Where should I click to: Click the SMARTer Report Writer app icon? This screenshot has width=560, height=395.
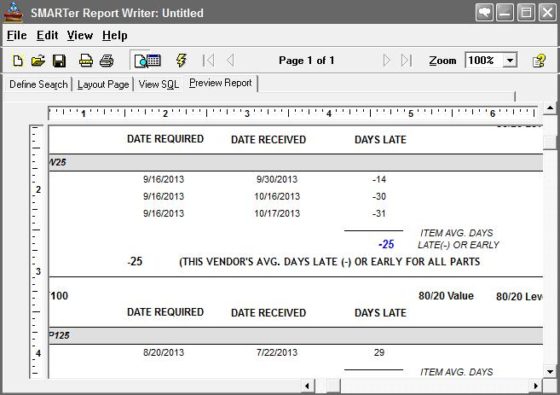coord(13,12)
